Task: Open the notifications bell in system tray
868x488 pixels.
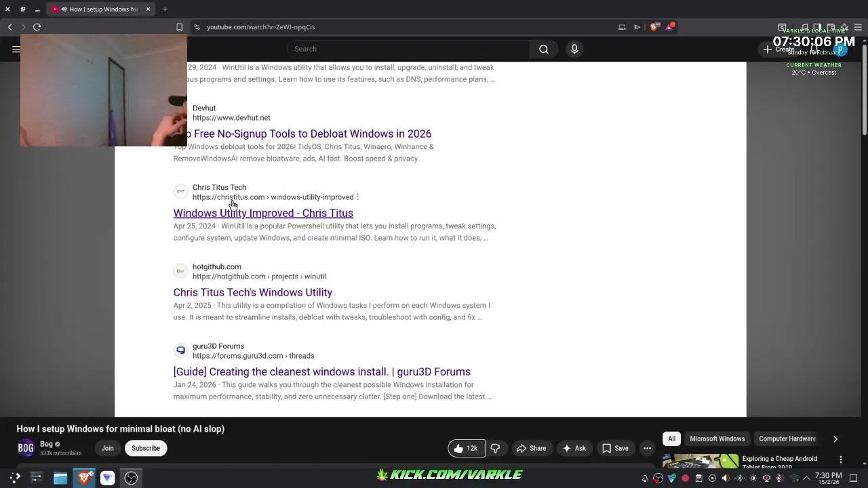Action: coord(645,478)
